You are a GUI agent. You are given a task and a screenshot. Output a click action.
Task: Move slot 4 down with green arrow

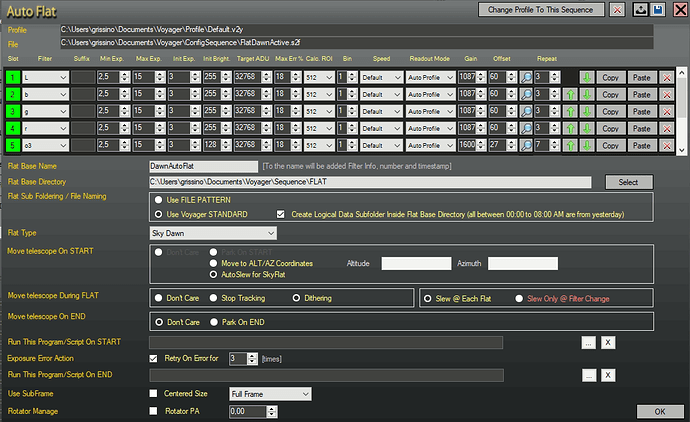(x=587, y=128)
